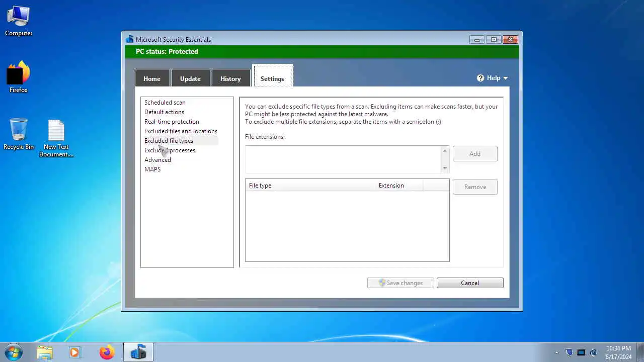
Task: Select the Firefox desktop shortcut
Action: point(19,77)
